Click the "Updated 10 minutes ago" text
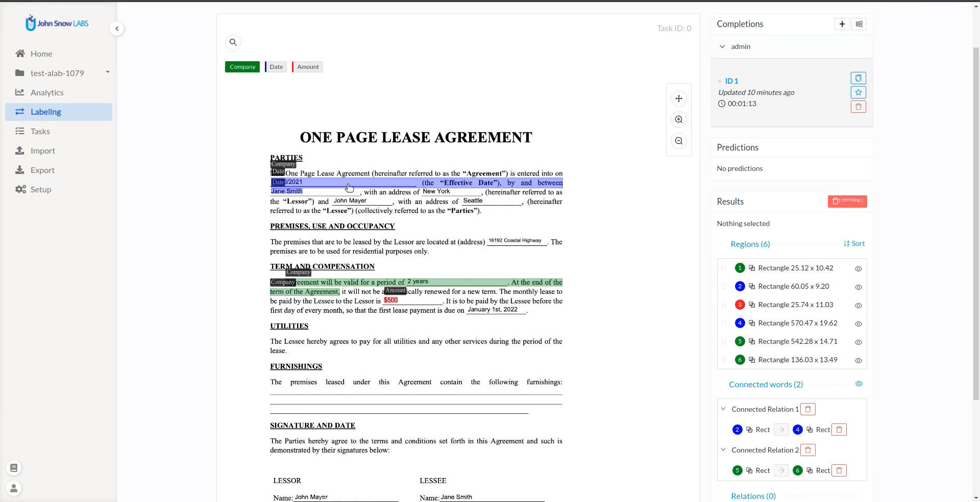This screenshot has height=502, width=980. pyautogui.click(x=756, y=92)
